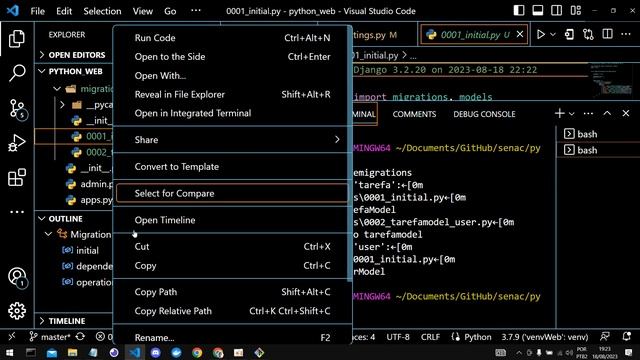Open Customize Layout icon

pos(576,11)
